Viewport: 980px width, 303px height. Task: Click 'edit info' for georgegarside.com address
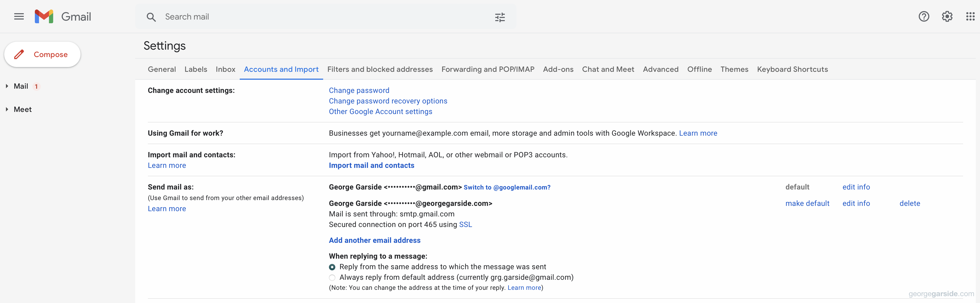click(856, 203)
